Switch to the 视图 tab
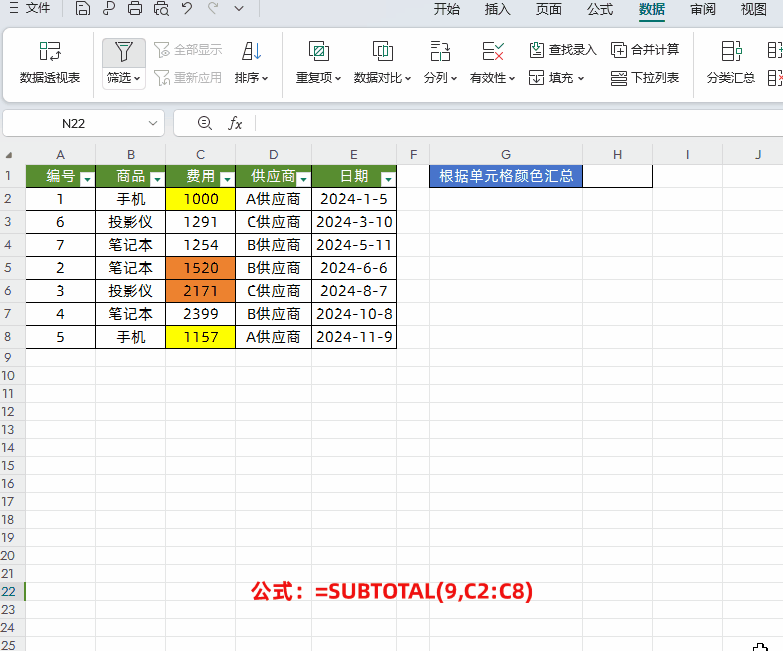 (754, 9)
